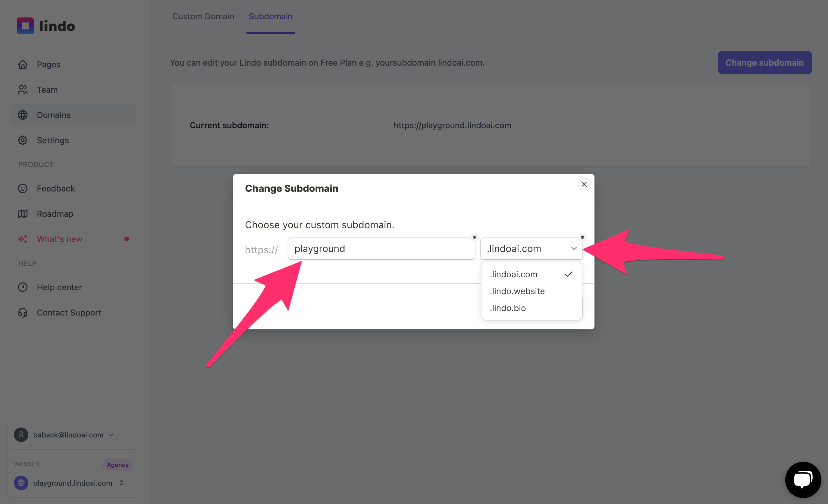Open Team via the people icon
This screenshot has width=828, height=504.
[x=23, y=90]
